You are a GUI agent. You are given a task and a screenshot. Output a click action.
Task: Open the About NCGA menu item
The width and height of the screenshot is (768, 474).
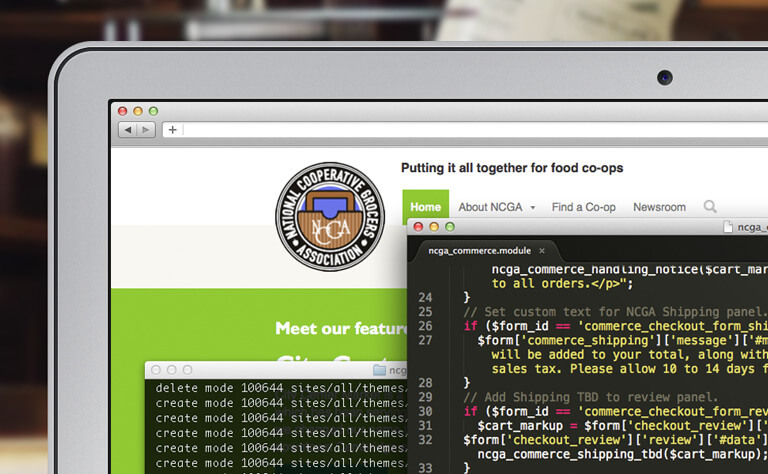490,207
